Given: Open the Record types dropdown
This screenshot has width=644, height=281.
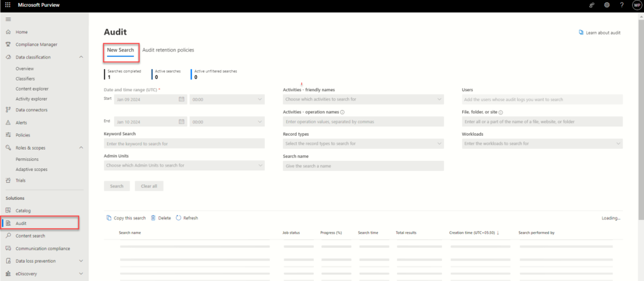Looking at the screenshot, I should (x=364, y=144).
